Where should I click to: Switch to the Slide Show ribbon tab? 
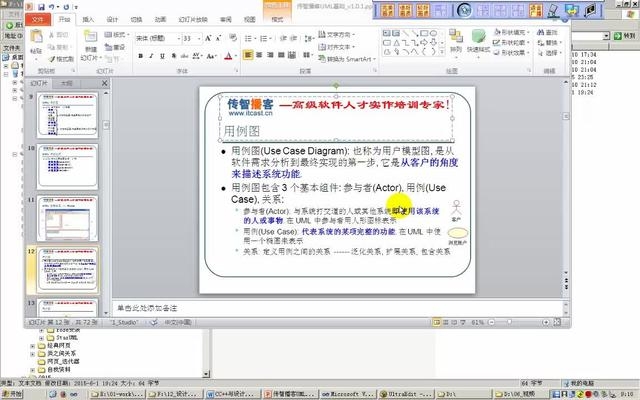pos(193,19)
